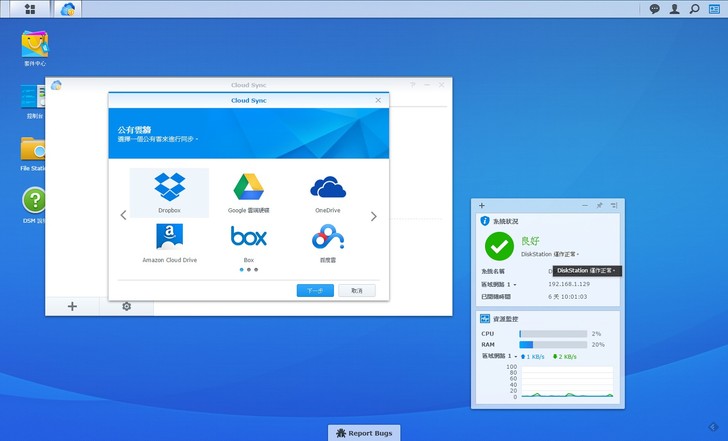Switch to Cloud Sync taskbar tab
This screenshot has width=728, height=441.
pos(68,9)
